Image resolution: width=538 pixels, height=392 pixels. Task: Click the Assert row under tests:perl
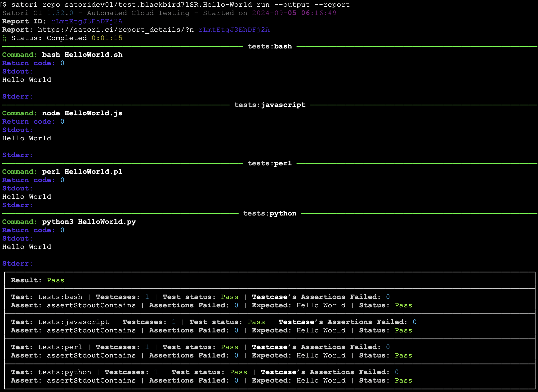click(212, 356)
